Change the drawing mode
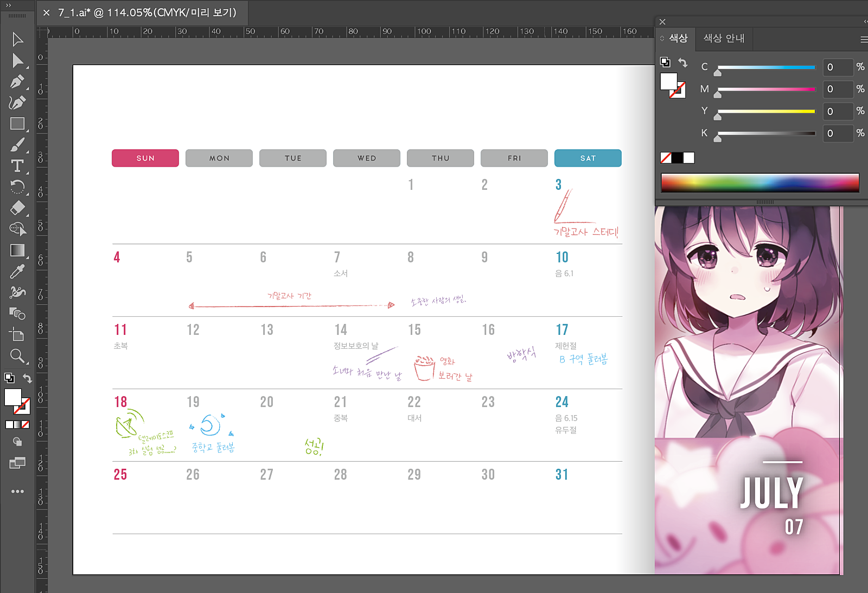 [17, 442]
